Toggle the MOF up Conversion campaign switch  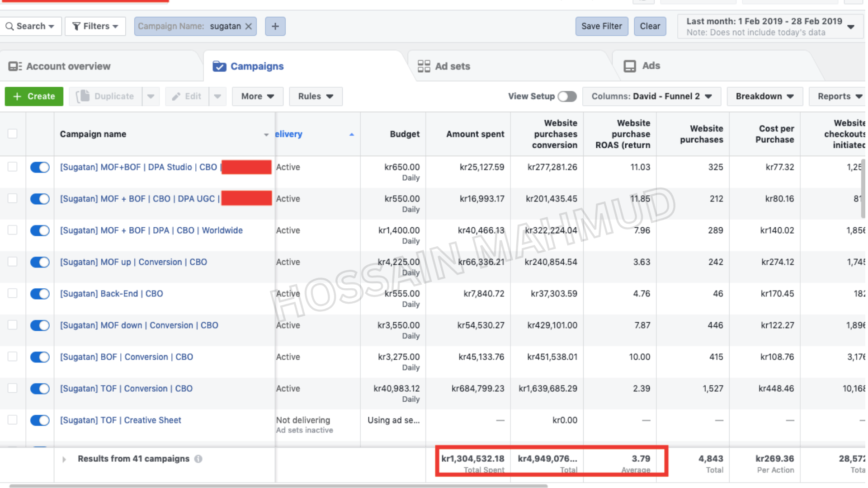(40, 262)
